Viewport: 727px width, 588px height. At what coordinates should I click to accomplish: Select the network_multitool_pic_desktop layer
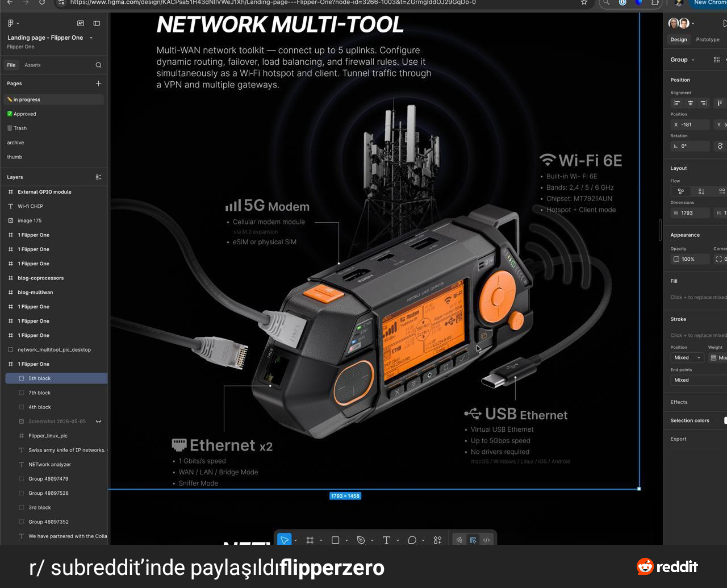click(55, 350)
